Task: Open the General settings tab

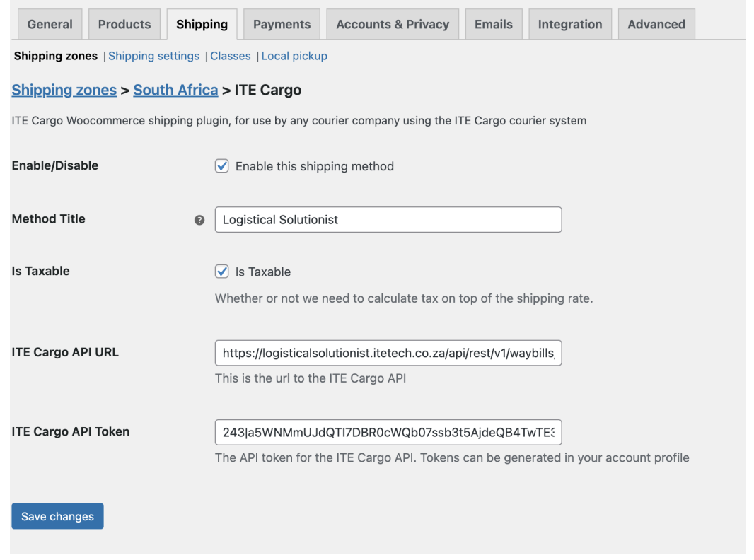Action: pyautogui.click(x=50, y=24)
